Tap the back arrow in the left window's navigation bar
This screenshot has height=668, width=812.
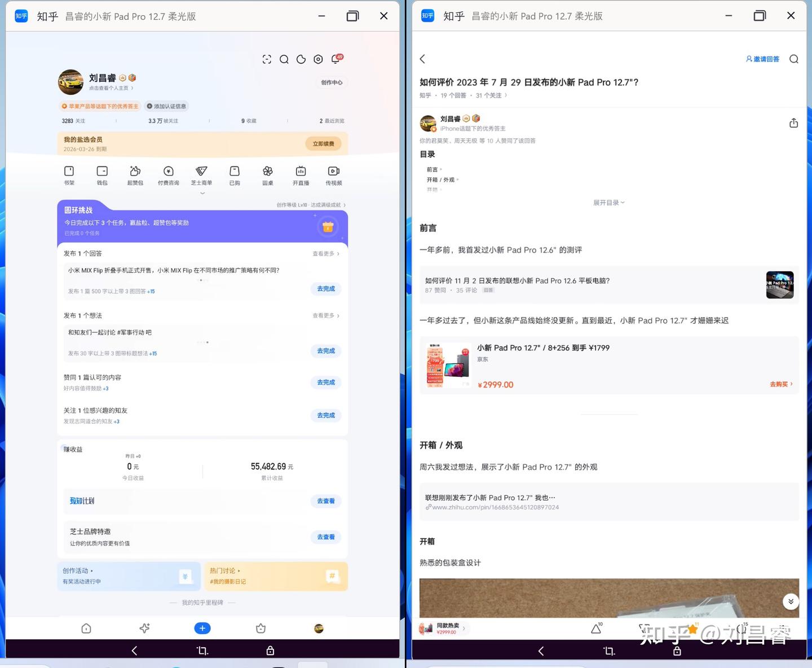[134, 651]
